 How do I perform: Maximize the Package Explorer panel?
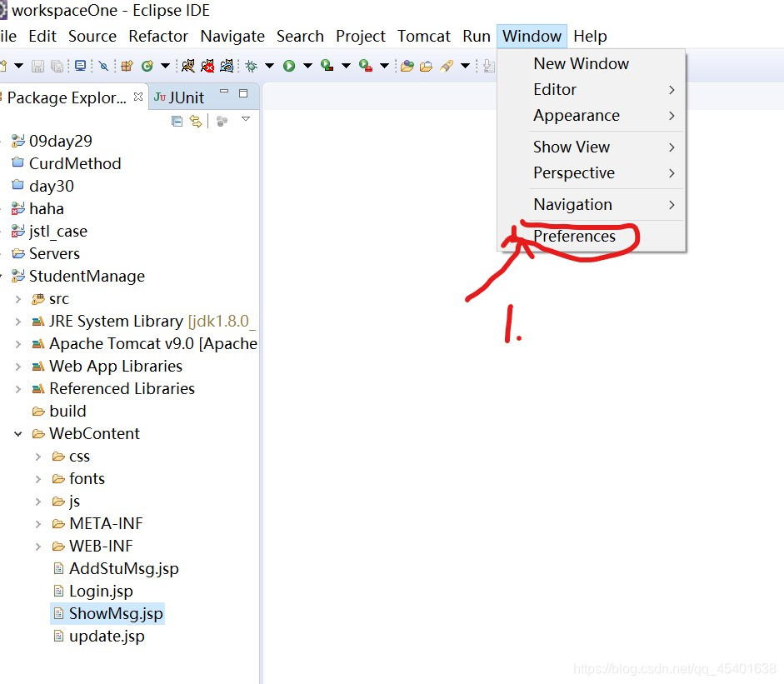click(x=243, y=93)
